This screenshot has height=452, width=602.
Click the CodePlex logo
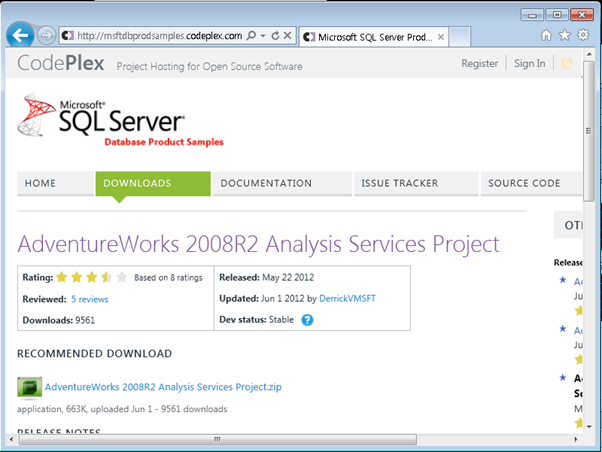click(x=61, y=63)
